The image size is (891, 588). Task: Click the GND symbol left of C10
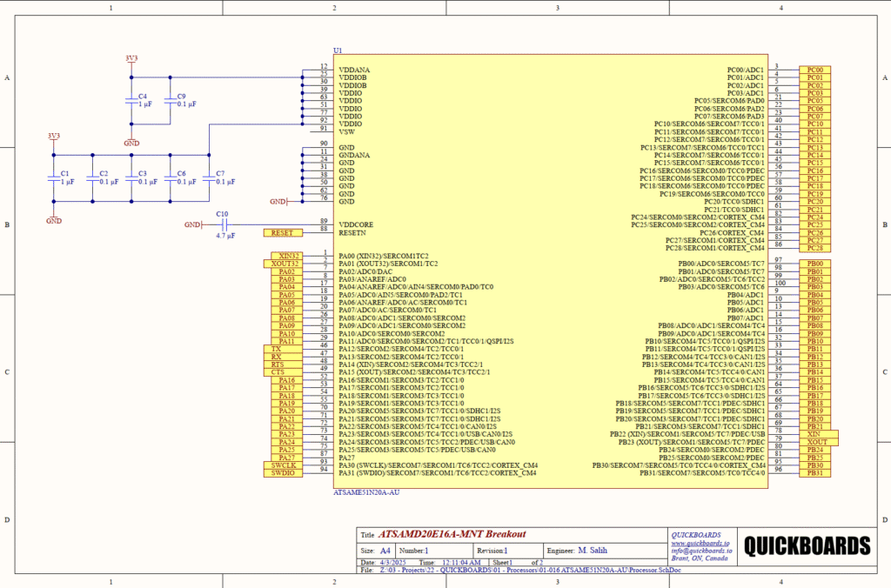pos(195,224)
